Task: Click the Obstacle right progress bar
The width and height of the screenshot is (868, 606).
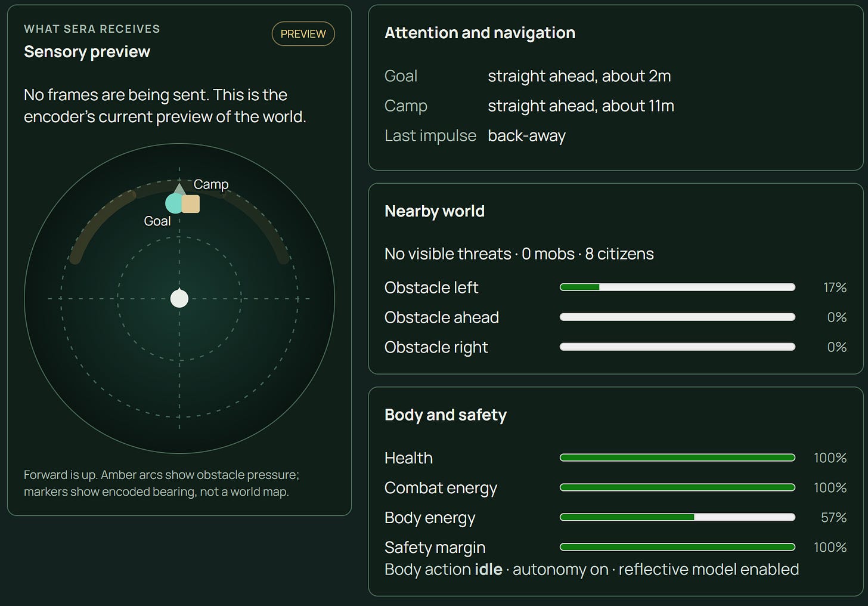Action: [677, 347]
